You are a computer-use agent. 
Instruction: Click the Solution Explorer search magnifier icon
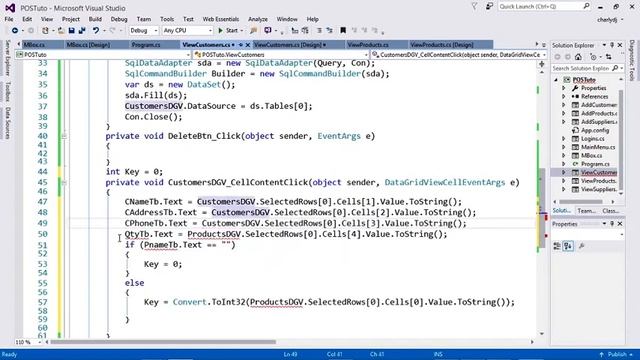[615, 68]
